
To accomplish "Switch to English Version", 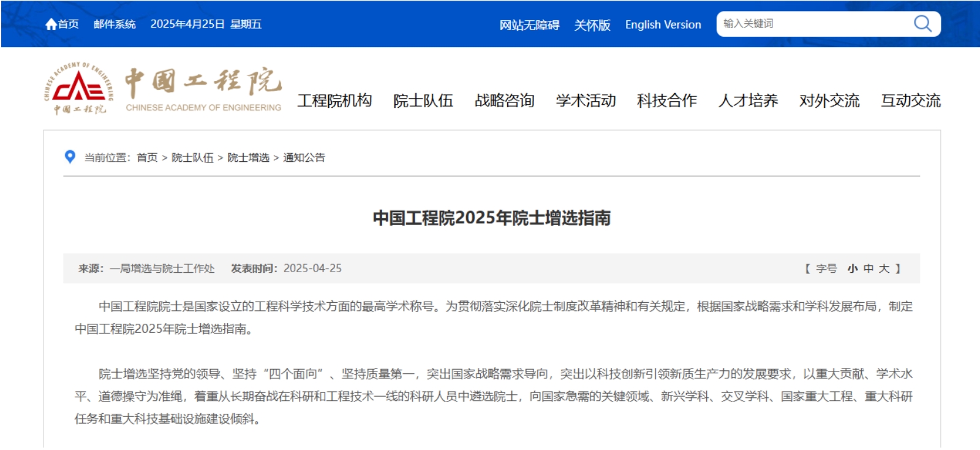I will click(x=663, y=25).
